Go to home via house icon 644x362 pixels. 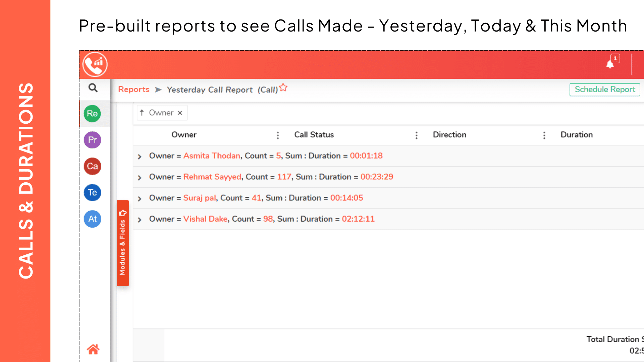pyautogui.click(x=93, y=349)
